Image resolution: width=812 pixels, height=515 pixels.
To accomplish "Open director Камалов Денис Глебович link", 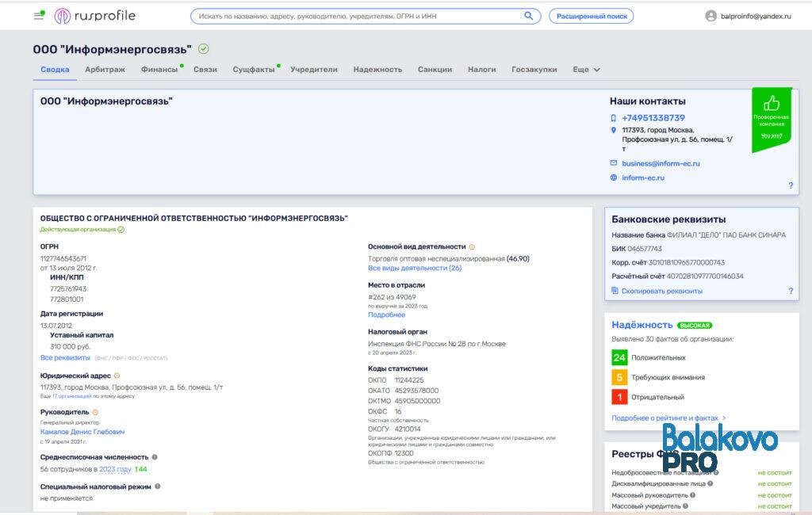I will point(82,432).
